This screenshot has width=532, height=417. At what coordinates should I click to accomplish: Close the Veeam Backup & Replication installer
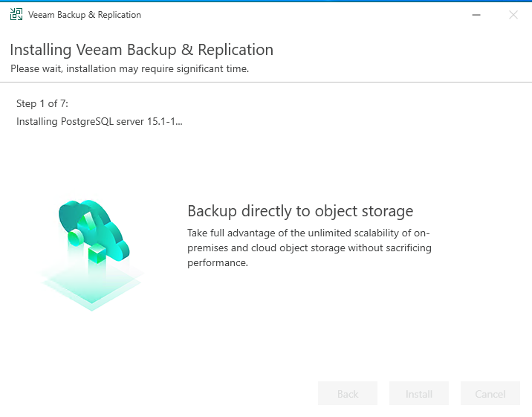coord(513,15)
